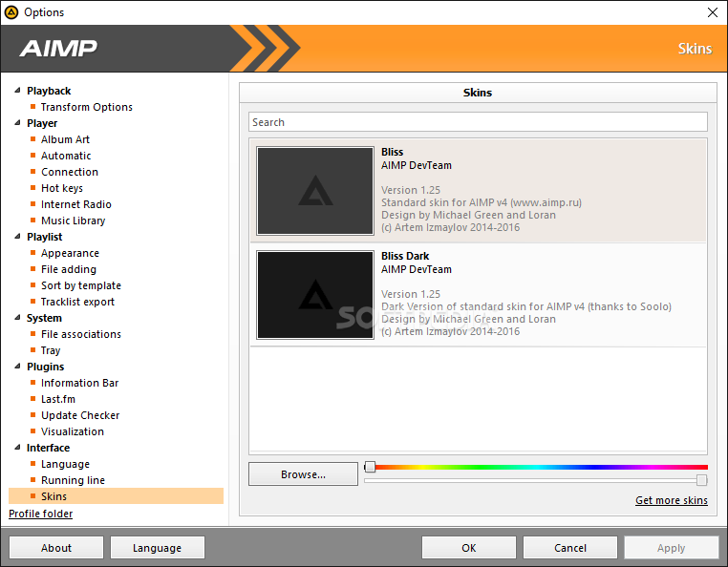The image size is (728, 567).
Task: Select the Player category
Action: coord(42,123)
